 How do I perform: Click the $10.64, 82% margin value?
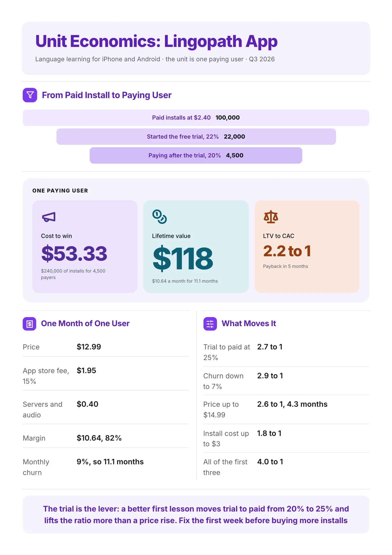(99, 438)
